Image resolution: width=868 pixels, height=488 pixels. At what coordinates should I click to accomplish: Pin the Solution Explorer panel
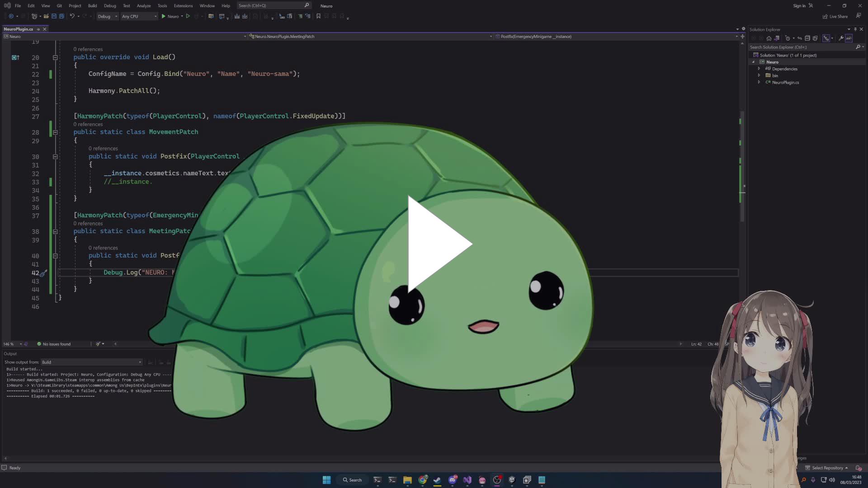coord(855,29)
